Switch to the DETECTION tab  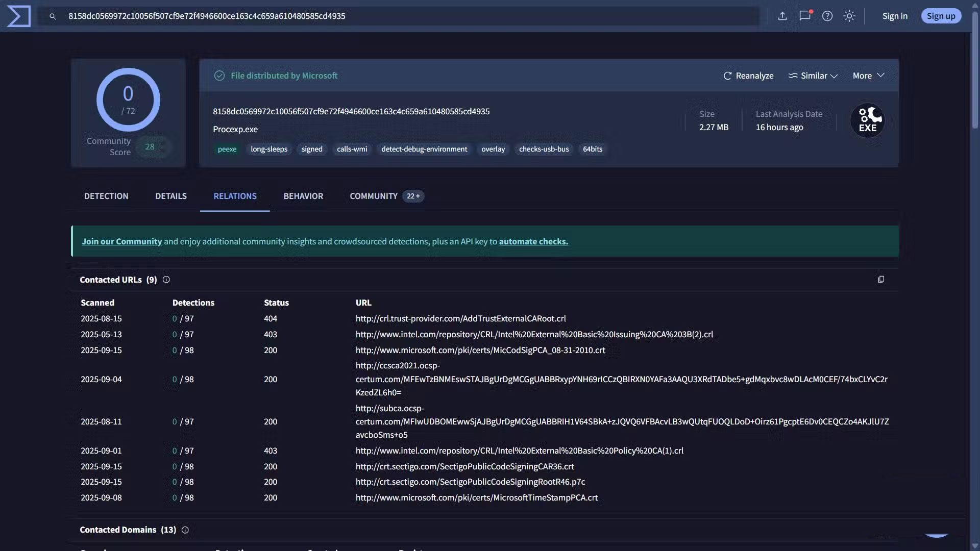[x=106, y=196]
